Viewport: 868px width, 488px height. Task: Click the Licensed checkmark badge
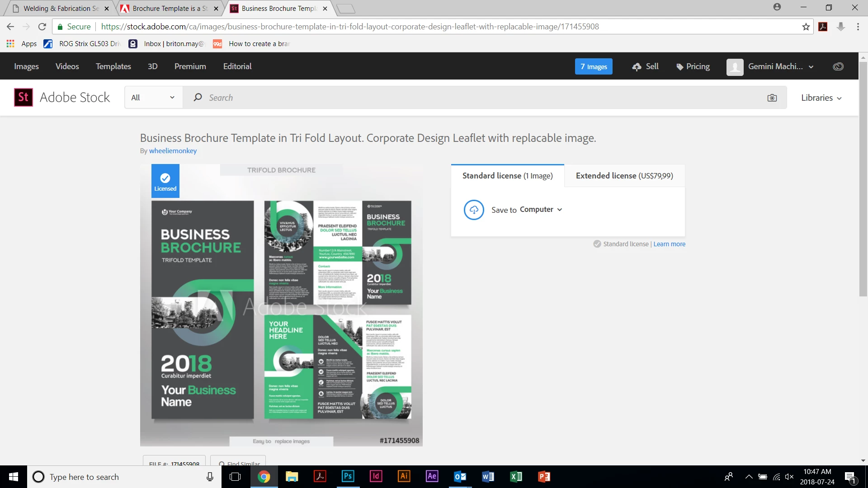(x=165, y=181)
